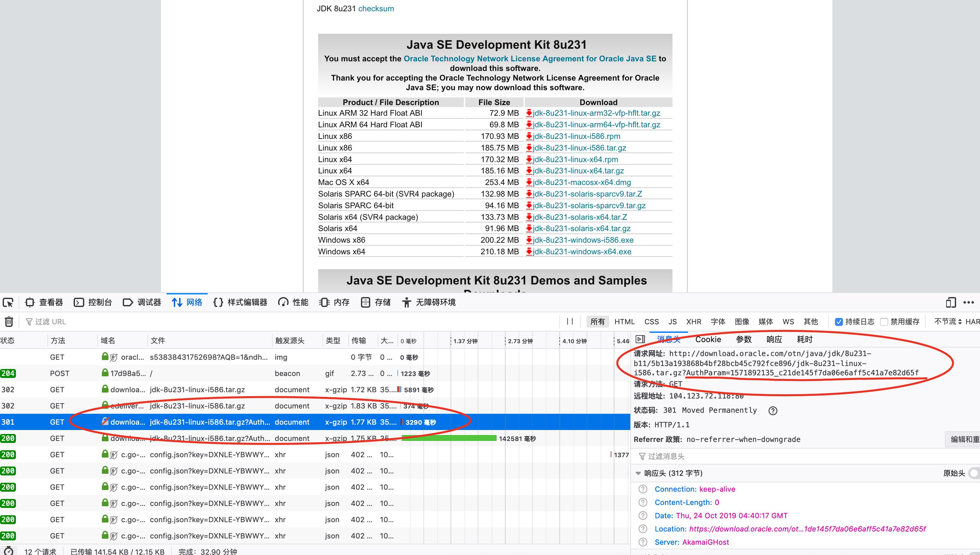
Task: Open the JDK 8u231 checksum link
Action: click(376, 8)
